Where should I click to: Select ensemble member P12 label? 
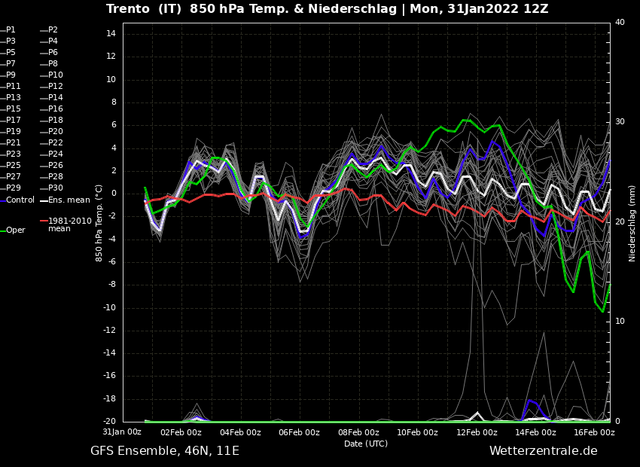[52, 86]
